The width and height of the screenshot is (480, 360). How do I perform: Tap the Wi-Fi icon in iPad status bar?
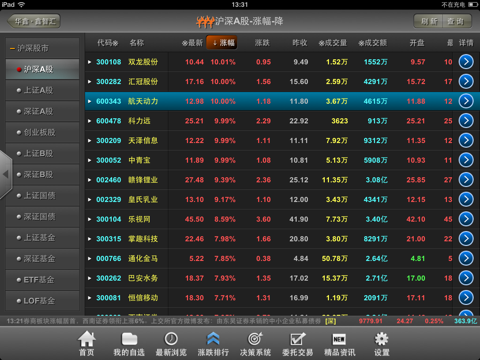click(x=22, y=4)
